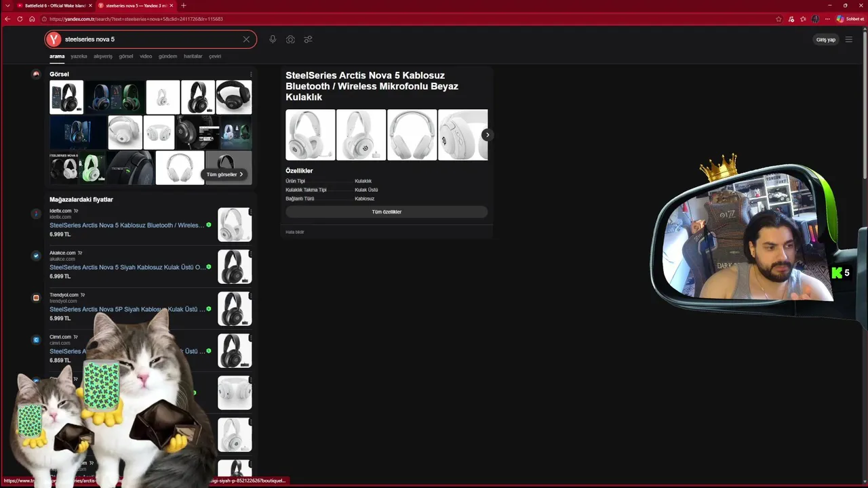Switch to the gündem tab
Viewport: 868px width, 488px height.
tap(167, 56)
